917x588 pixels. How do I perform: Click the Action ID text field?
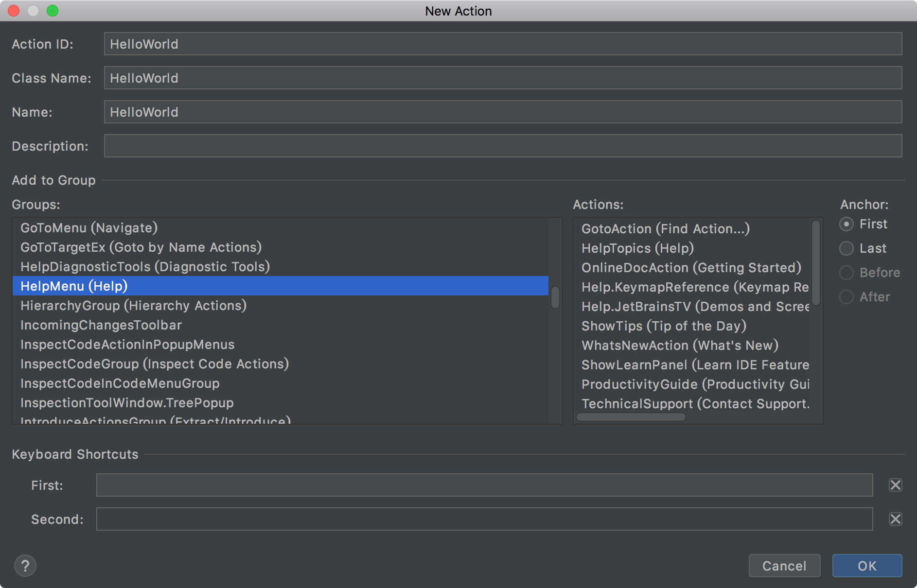pos(503,44)
